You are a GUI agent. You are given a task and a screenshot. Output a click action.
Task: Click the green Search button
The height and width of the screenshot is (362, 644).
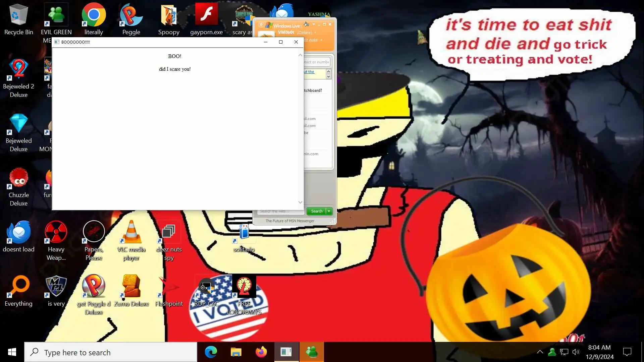(x=316, y=211)
